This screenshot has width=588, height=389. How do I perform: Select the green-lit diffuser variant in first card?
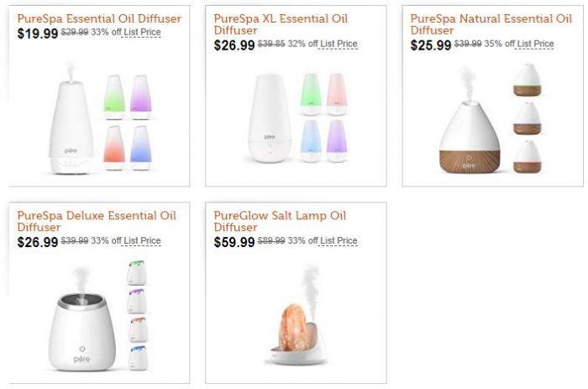tap(114, 97)
